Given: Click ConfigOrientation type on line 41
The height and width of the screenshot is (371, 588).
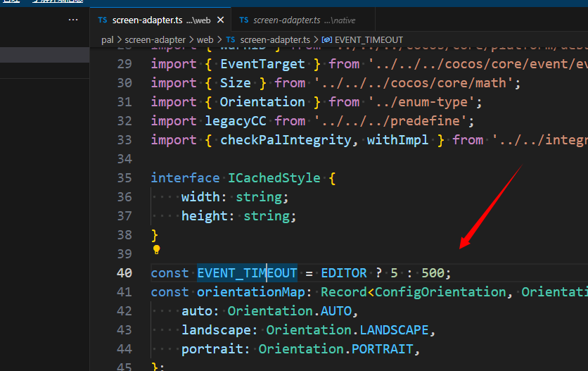Looking at the screenshot, I should coord(440,291).
